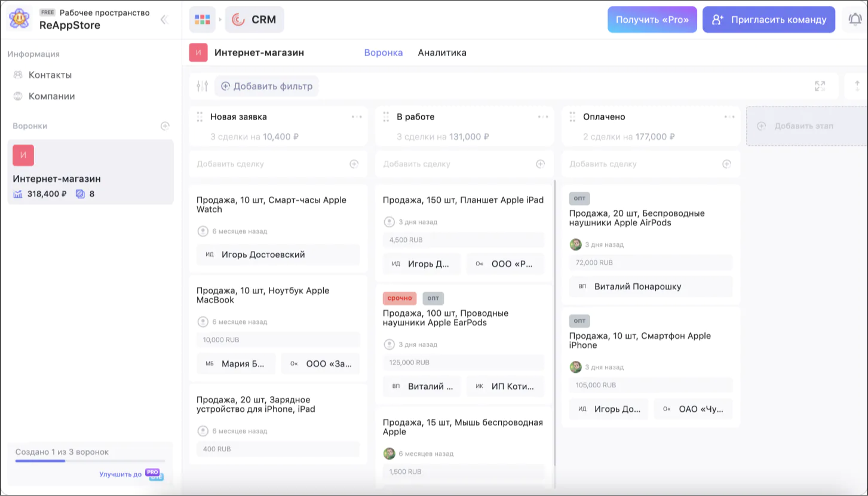Click company chip ИП Коти…
868x496 pixels.
click(x=505, y=386)
